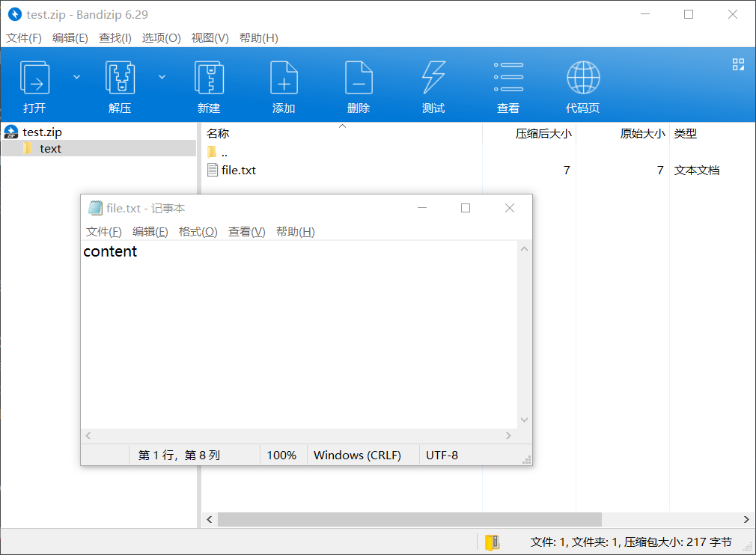Click the grid layout icon at toolbar right
Screen dimensions: 756x555
(x=738, y=64)
